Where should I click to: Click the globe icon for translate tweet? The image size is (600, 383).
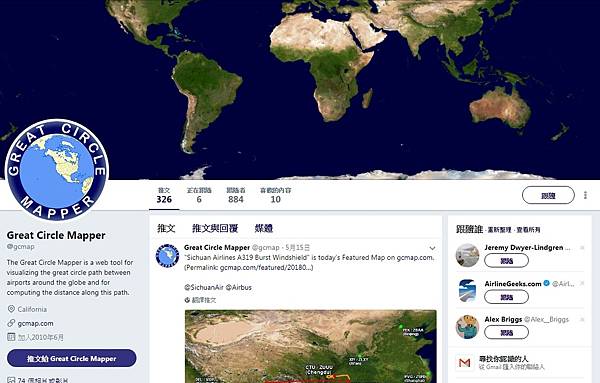pos(187,300)
